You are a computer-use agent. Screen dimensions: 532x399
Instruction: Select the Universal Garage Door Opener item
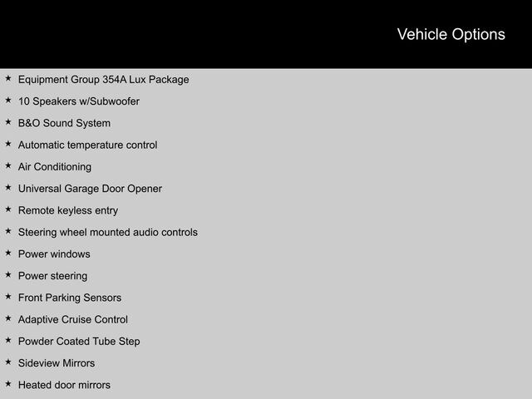point(90,189)
